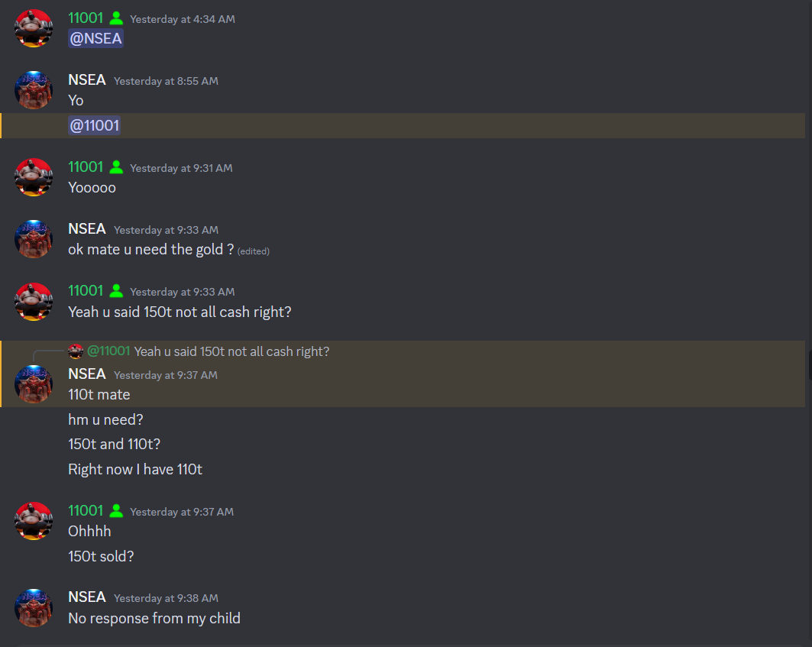Click NSEA's avatar beside the '110t mate' reply

tap(34, 384)
